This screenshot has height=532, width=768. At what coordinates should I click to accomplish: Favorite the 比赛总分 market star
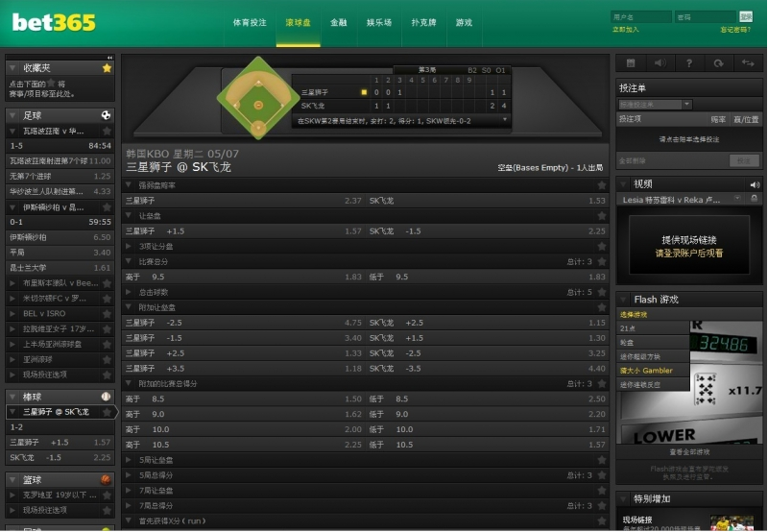tap(602, 261)
